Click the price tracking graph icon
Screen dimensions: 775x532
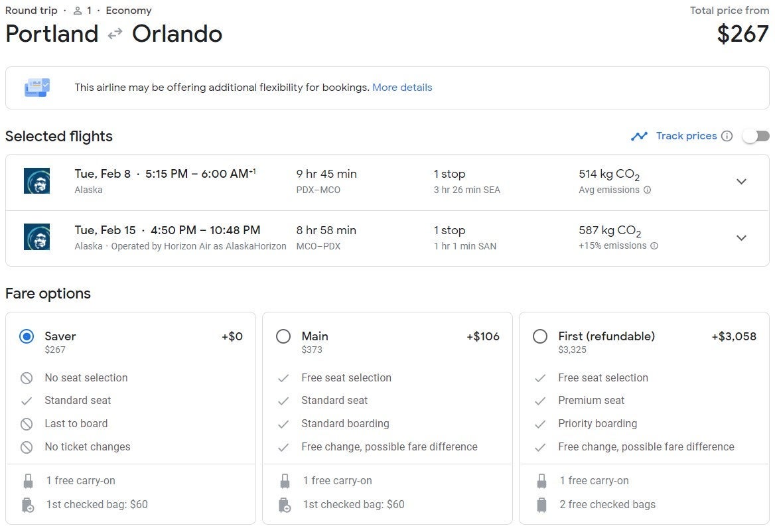click(639, 136)
